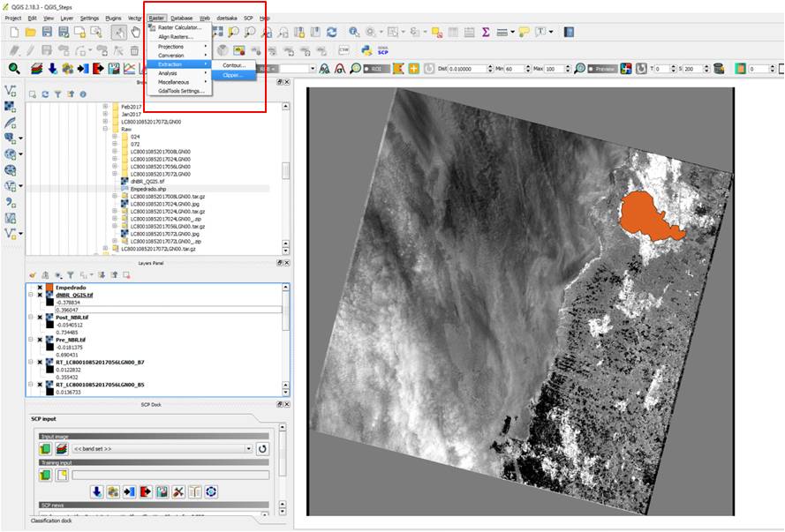Viewport: 785px width, 532px height.
Task: Open Raster Calculator from the Raster menu
Action: [x=180, y=27]
